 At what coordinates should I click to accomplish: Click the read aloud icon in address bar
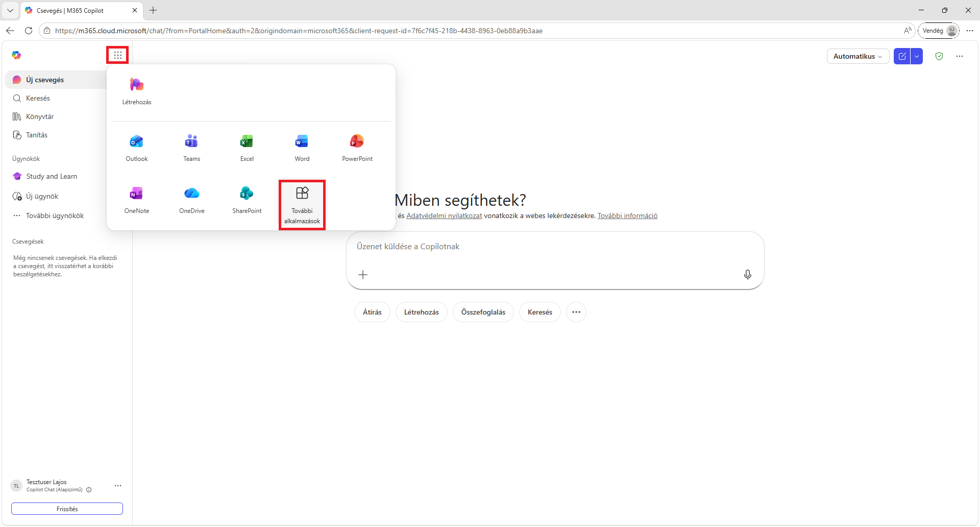click(x=908, y=31)
